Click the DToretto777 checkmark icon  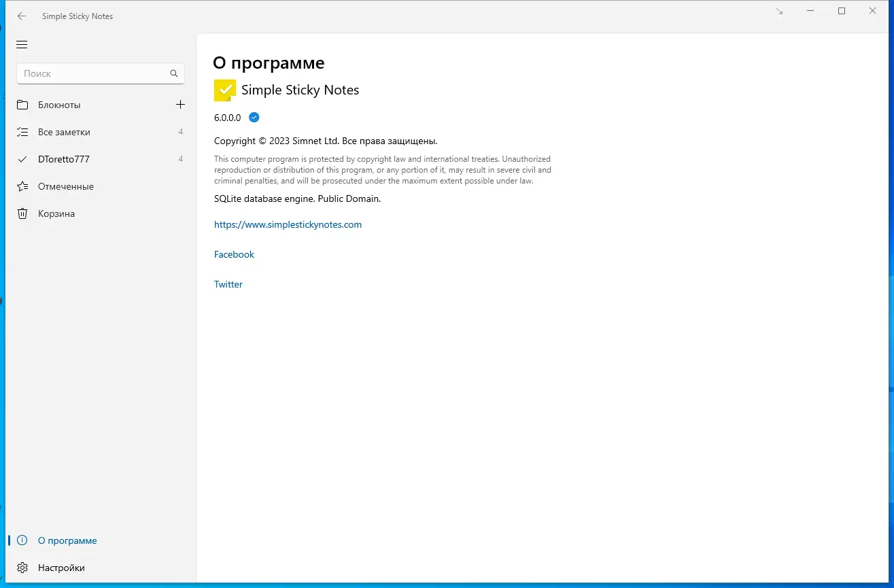tap(22, 159)
